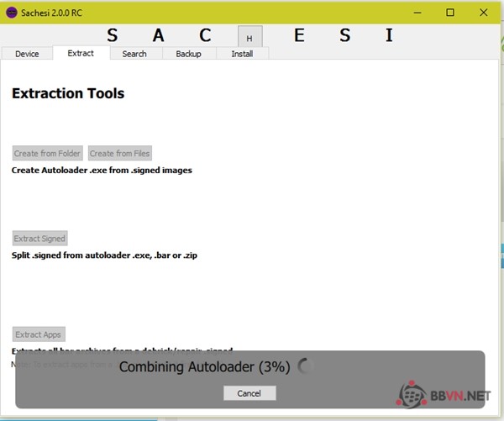Open the Search tab

point(134,54)
